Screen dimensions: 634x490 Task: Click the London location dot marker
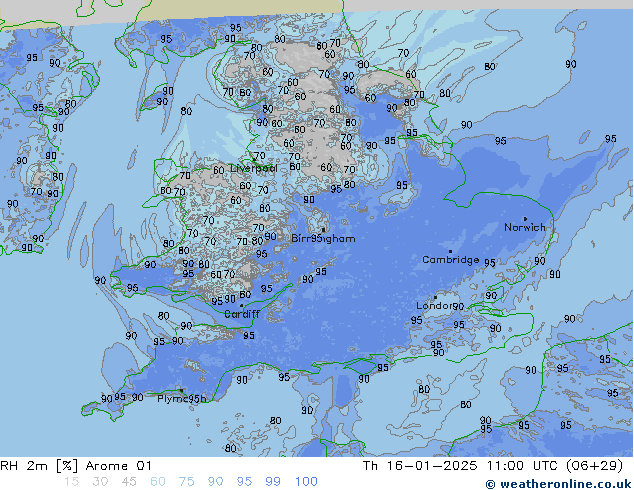coord(435,297)
